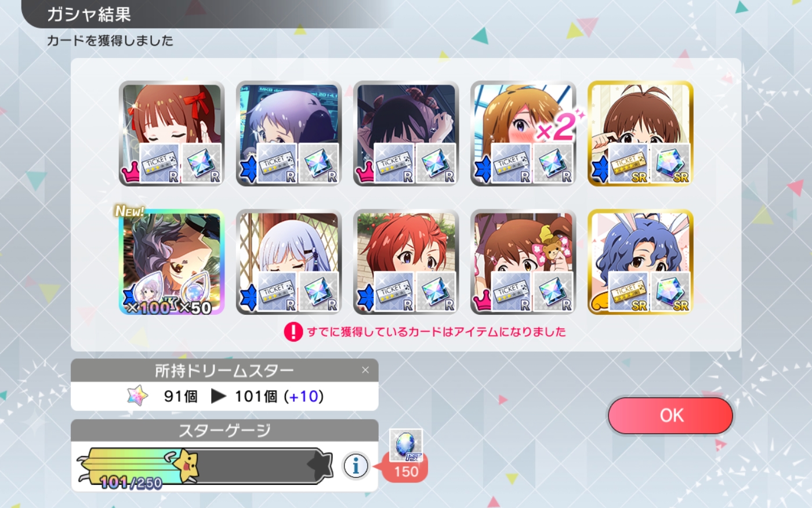This screenshot has height=508, width=812.
Task: Tap the red-haired girl card thumbnail
Action: pos(406,262)
